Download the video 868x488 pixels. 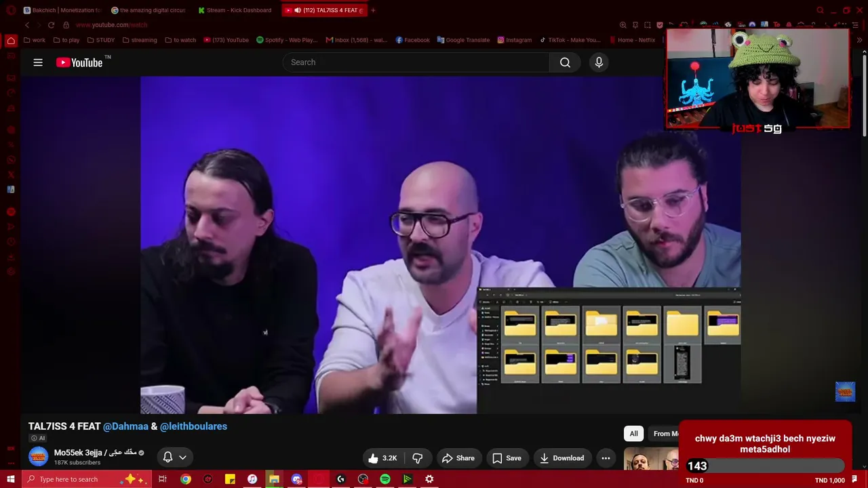[x=561, y=458]
